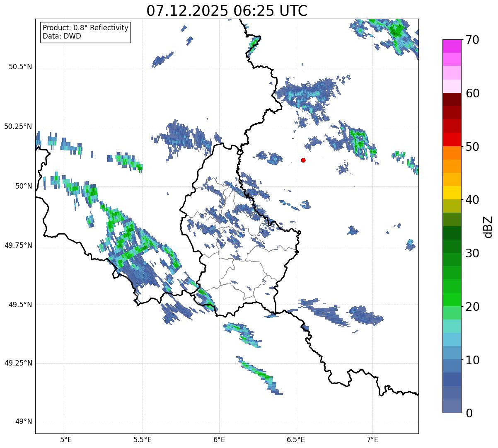Click the title '07.12.2025 06:25 UTC'
Image resolution: width=498 pixels, height=448 pixels.
(227, 10)
